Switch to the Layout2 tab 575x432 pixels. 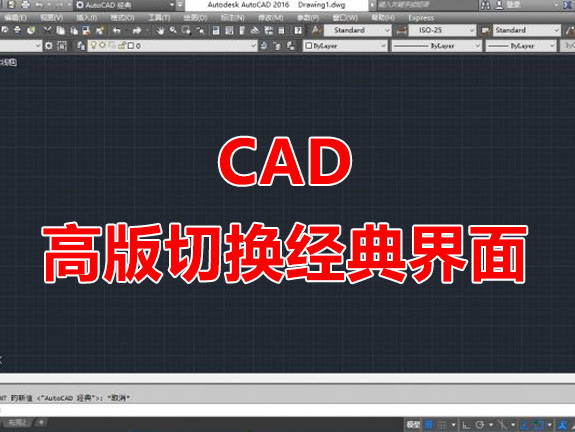pos(17,422)
